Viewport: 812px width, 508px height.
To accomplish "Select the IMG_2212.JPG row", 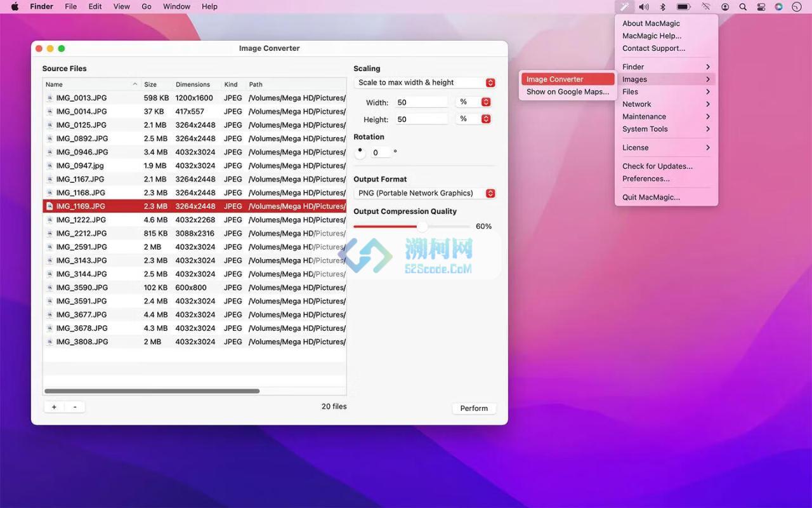I will tap(195, 233).
